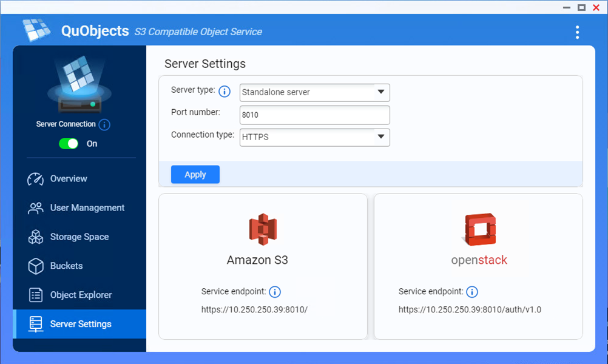Click the "Server type:" label
Viewport: 608px width, 364px height.
point(193,90)
